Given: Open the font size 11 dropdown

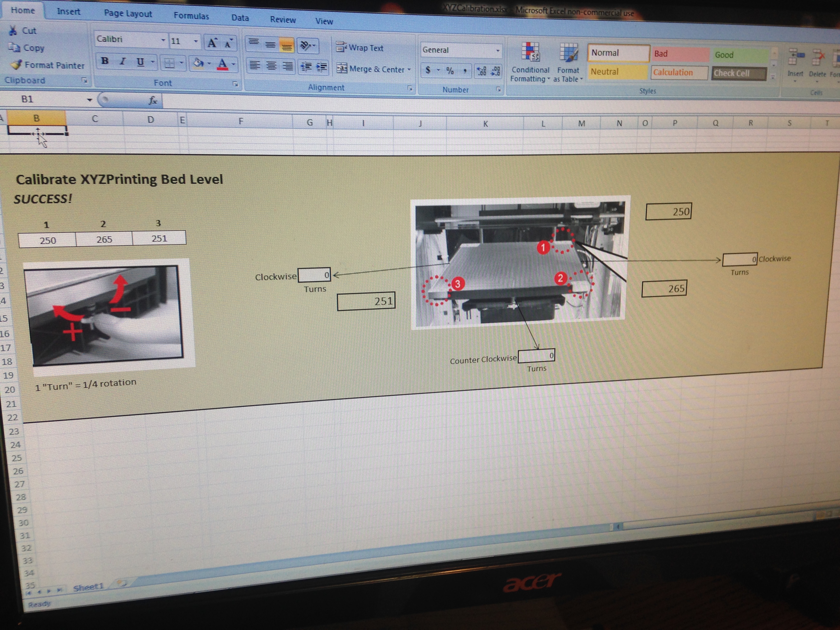Looking at the screenshot, I should pos(196,41).
